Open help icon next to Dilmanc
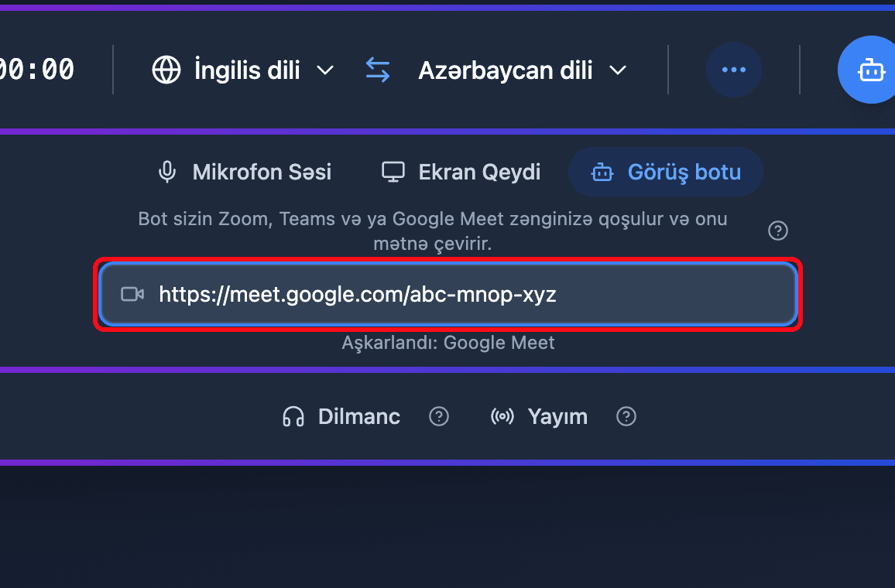895x588 pixels. pyautogui.click(x=438, y=416)
